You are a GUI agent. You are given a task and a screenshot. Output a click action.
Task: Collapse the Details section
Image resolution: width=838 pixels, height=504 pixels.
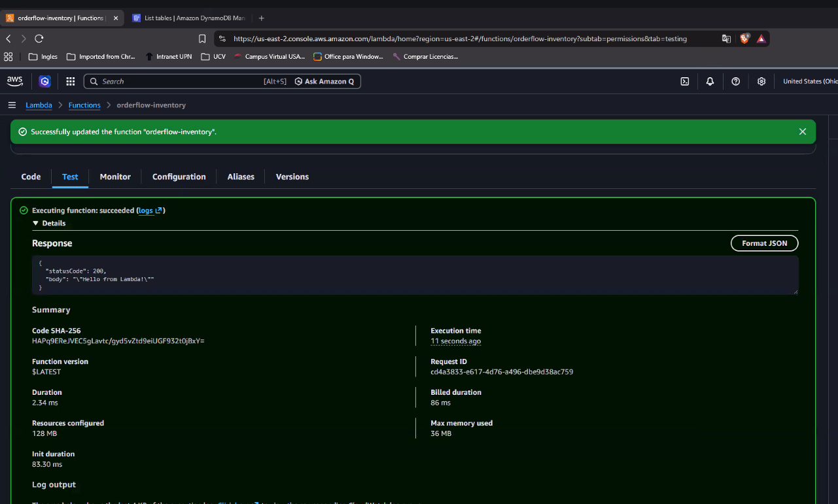pyautogui.click(x=49, y=224)
